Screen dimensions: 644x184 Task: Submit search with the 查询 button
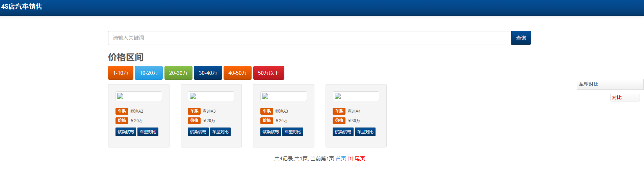(x=521, y=38)
